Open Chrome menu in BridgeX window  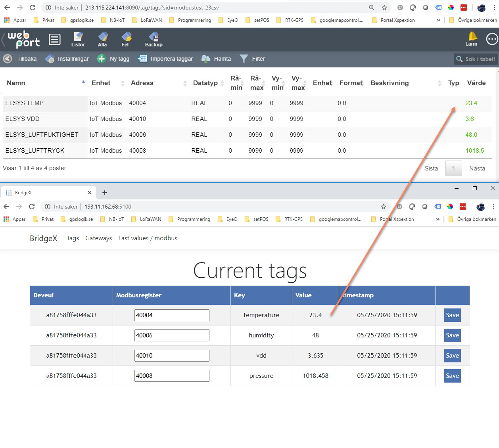click(493, 207)
